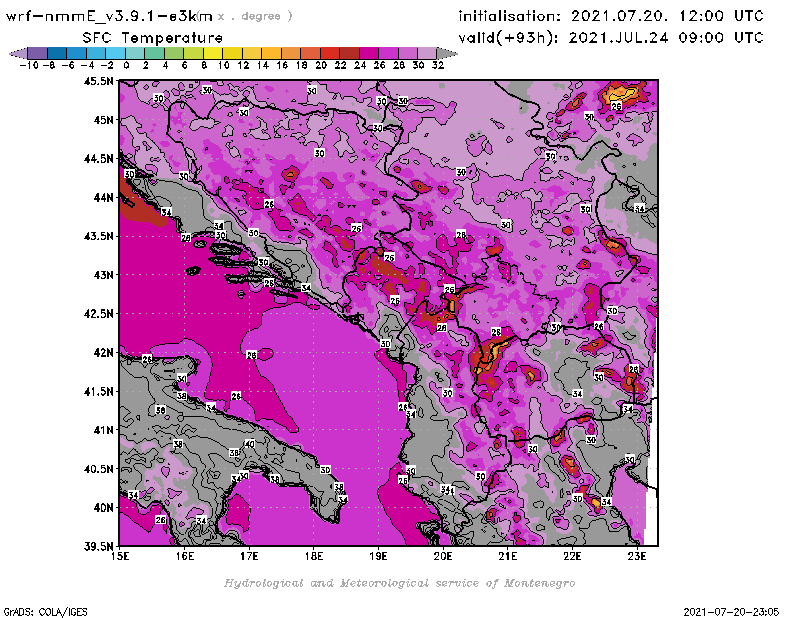Click the lavender below -10 legend arrow
800x618 pixels.
point(18,54)
